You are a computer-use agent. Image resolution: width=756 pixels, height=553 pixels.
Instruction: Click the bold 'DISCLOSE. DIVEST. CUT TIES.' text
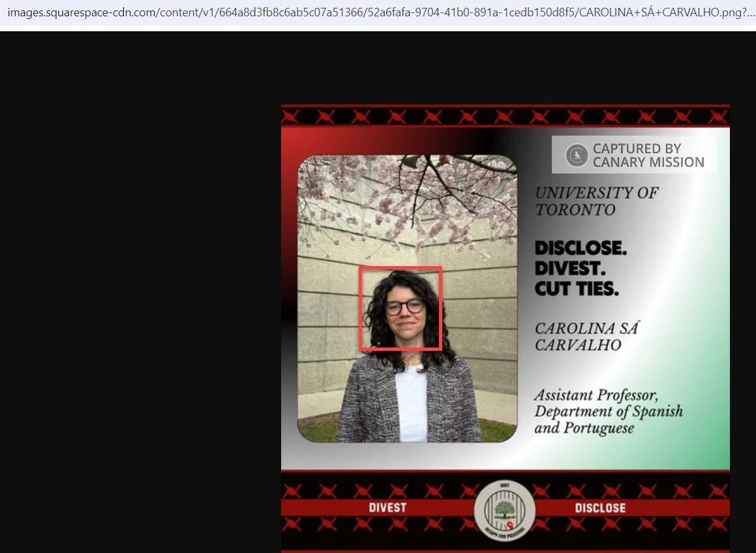pos(581,268)
